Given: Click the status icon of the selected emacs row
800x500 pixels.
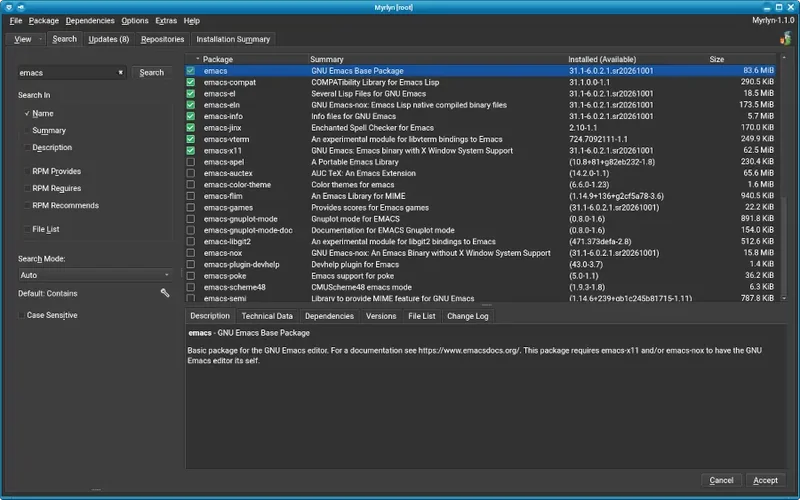Looking at the screenshot, I should click(x=190, y=71).
